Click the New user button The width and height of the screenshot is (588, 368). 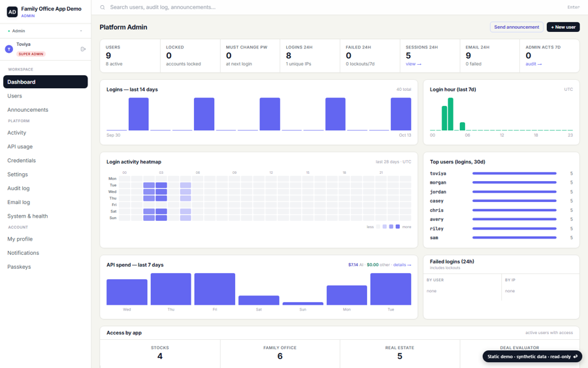[x=563, y=27]
